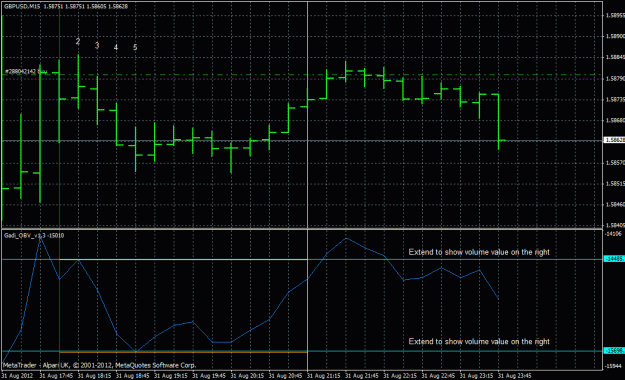Screen dimensions: 625x380
Task: Click the 1.58515 price axis label
Action: [x=615, y=184]
